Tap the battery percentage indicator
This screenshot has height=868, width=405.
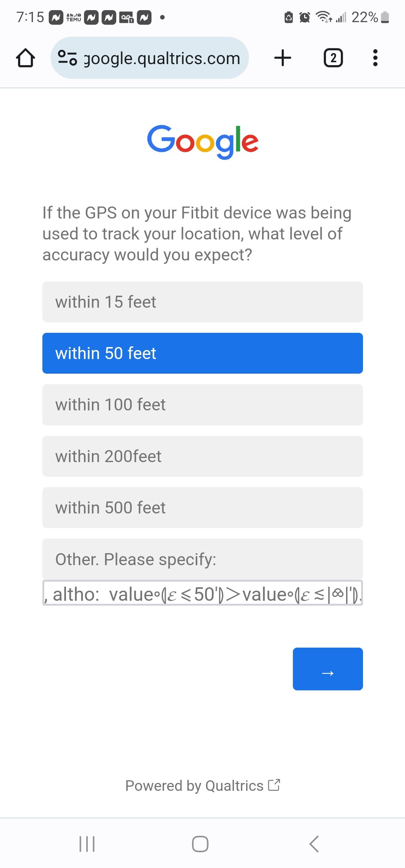(364, 17)
